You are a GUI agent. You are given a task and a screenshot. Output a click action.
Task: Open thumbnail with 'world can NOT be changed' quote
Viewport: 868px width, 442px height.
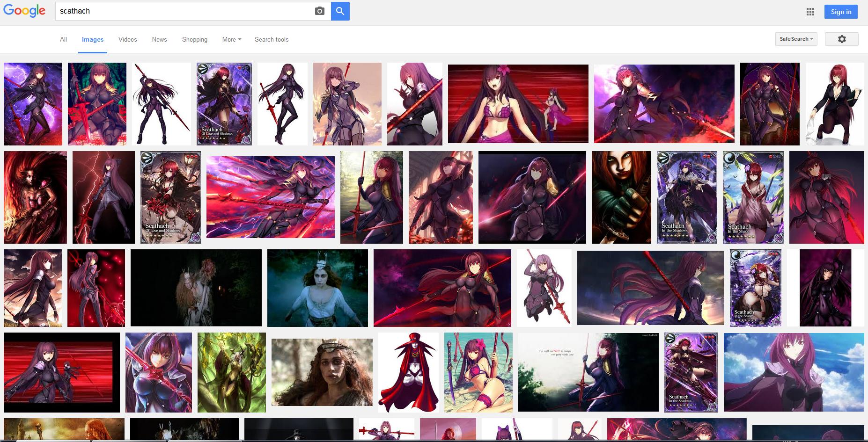click(588, 372)
